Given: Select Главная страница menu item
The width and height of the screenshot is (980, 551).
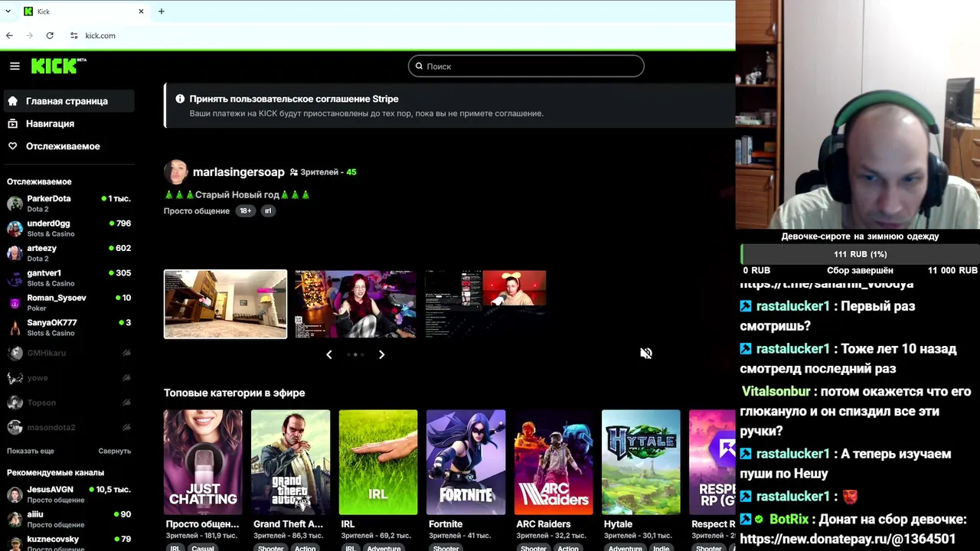Looking at the screenshot, I should pyautogui.click(x=69, y=101).
